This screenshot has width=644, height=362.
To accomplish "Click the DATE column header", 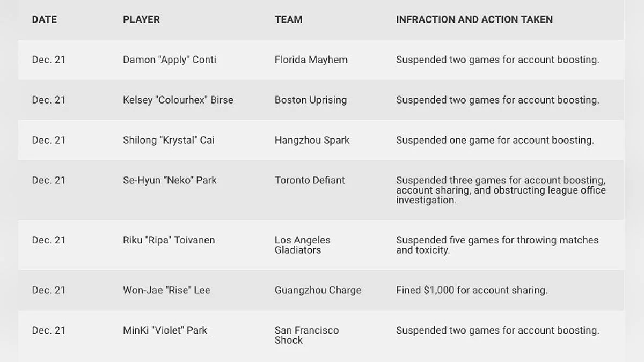I will click(44, 20).
